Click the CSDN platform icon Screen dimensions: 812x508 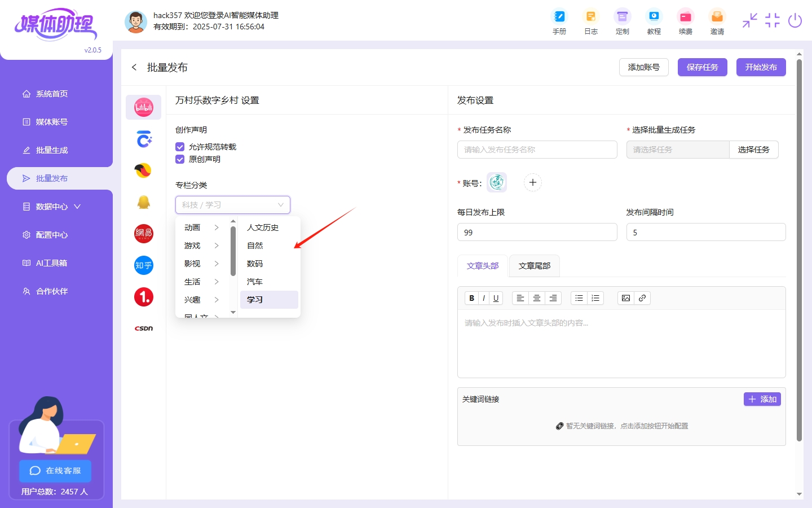(143, 329)
